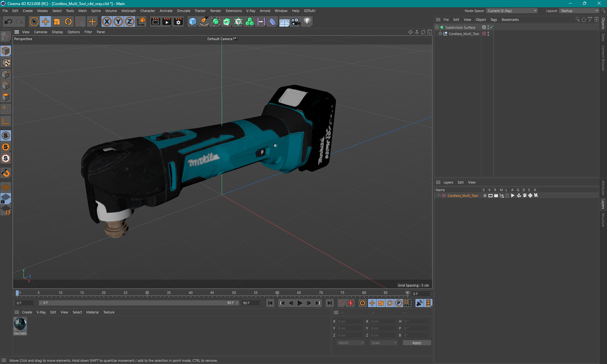Viewport: 607px width, 364px height.
Task: Activate the Move tool in top toolbar
Action: point(45,21)
